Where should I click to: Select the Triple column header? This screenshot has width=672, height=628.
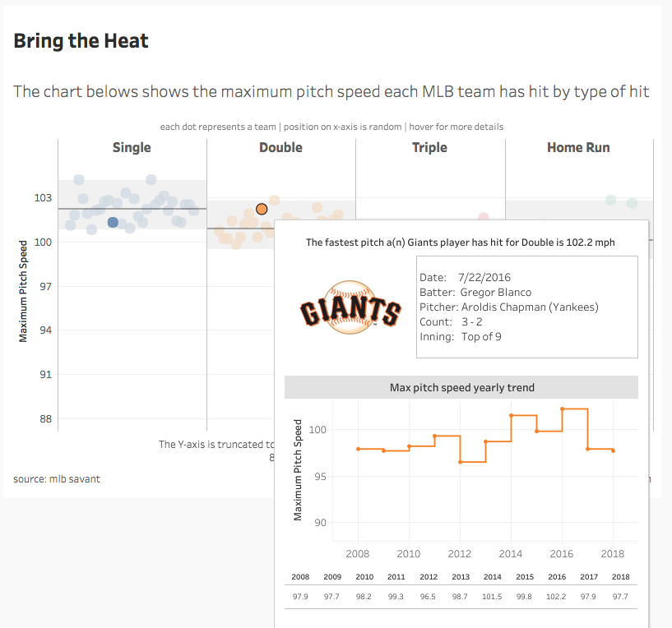coord(429,148)
